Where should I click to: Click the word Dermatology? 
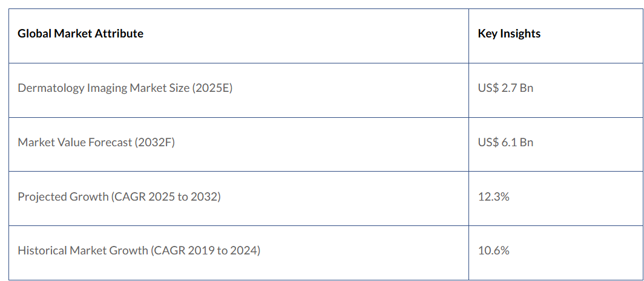51,88
